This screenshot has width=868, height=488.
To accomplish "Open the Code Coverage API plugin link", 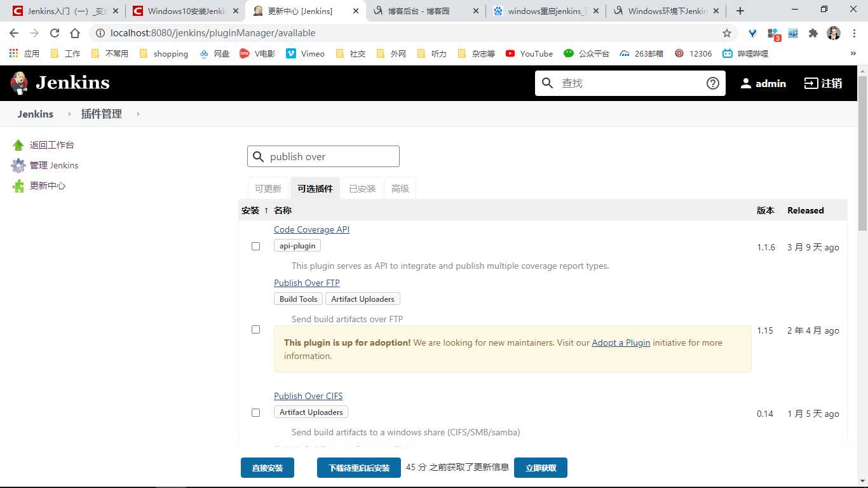I will (x=311, y=229).
